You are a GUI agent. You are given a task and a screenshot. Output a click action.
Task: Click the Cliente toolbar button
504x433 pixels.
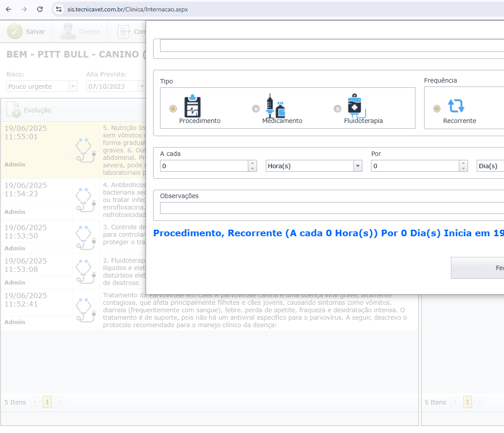pos(81,32)
